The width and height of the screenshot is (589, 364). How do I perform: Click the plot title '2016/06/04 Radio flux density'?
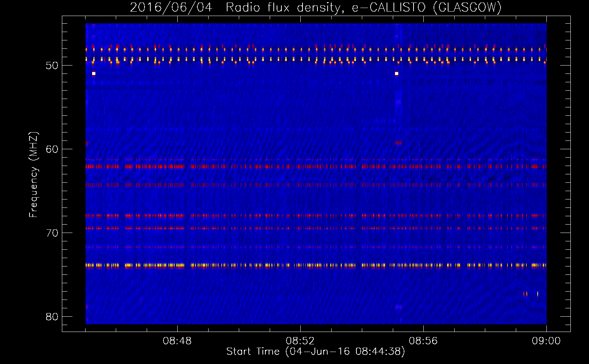coord(236,7)
